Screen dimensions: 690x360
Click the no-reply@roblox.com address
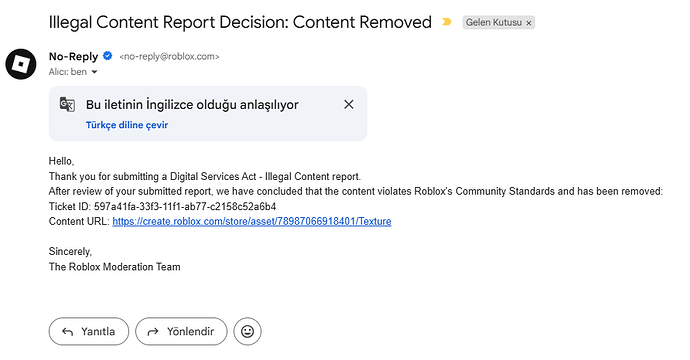169,56
